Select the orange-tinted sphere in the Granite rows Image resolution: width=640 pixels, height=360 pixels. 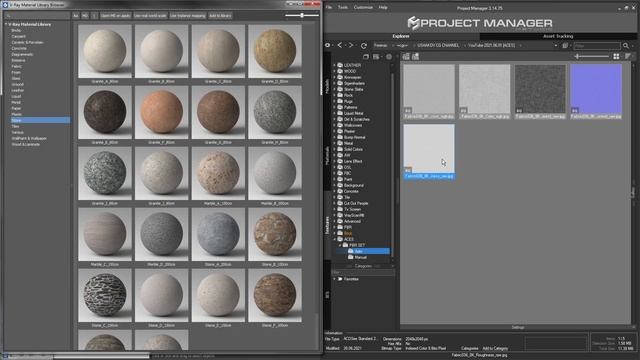click(x=161, y=112)
